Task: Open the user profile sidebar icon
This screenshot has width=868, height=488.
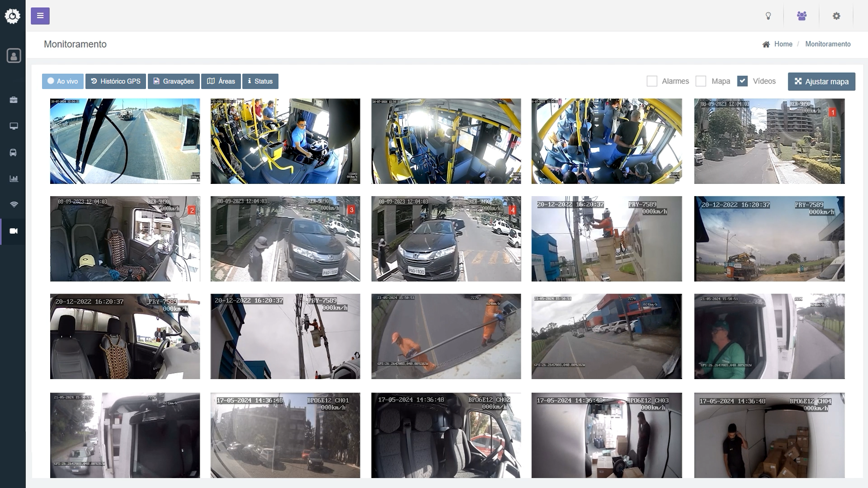Action: [14, 56]
